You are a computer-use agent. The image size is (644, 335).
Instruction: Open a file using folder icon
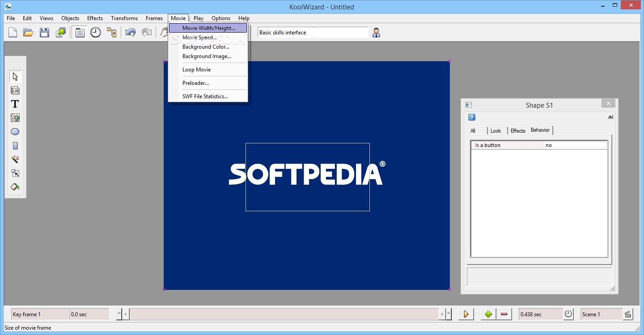click(x=29, y=32)
